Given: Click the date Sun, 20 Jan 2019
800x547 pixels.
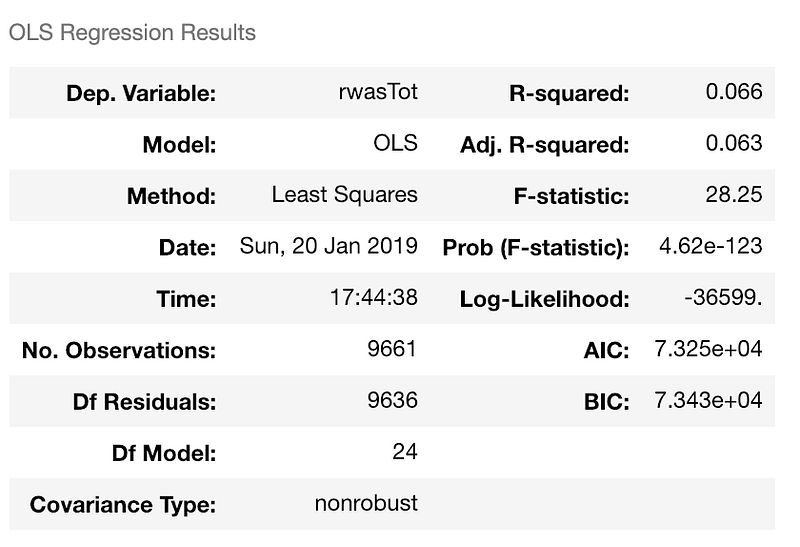Looking at the screenshot, I should (329, 246).
